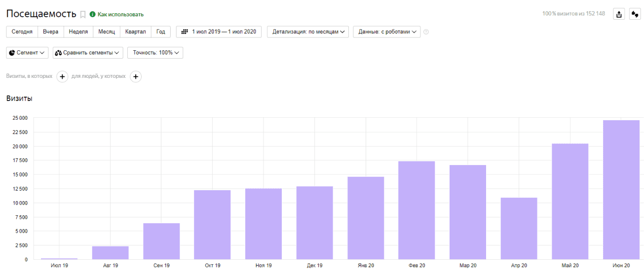
Task: Open the Как использовать help link
Action: [x=120, y=14]
